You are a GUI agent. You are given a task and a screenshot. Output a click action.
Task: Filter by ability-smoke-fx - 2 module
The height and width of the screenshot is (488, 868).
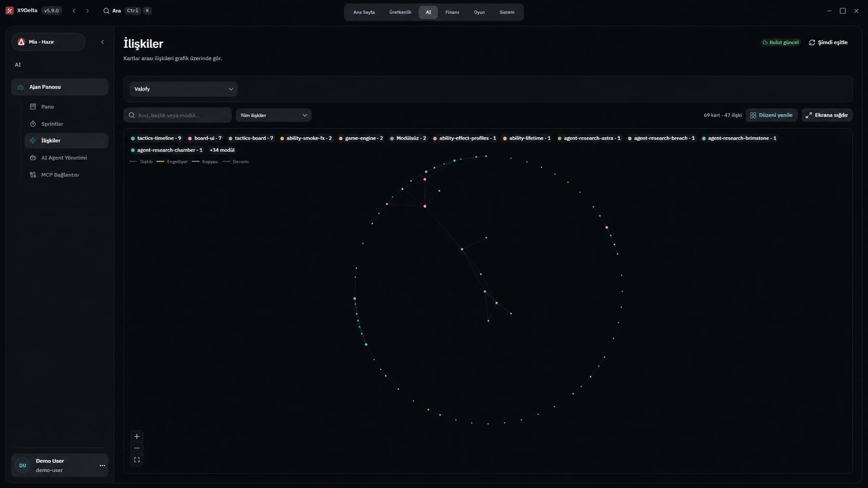306,138
